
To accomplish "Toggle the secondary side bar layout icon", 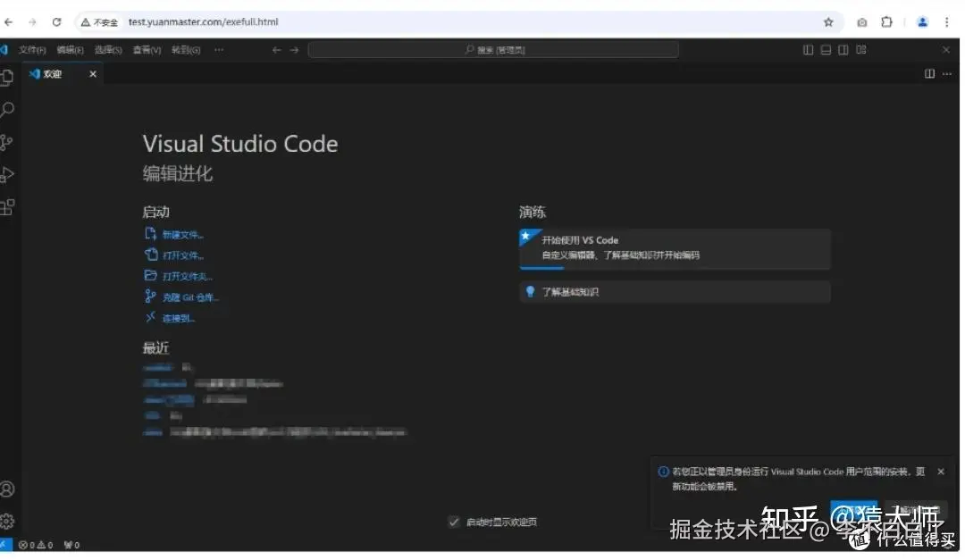I will coord(843,50).
